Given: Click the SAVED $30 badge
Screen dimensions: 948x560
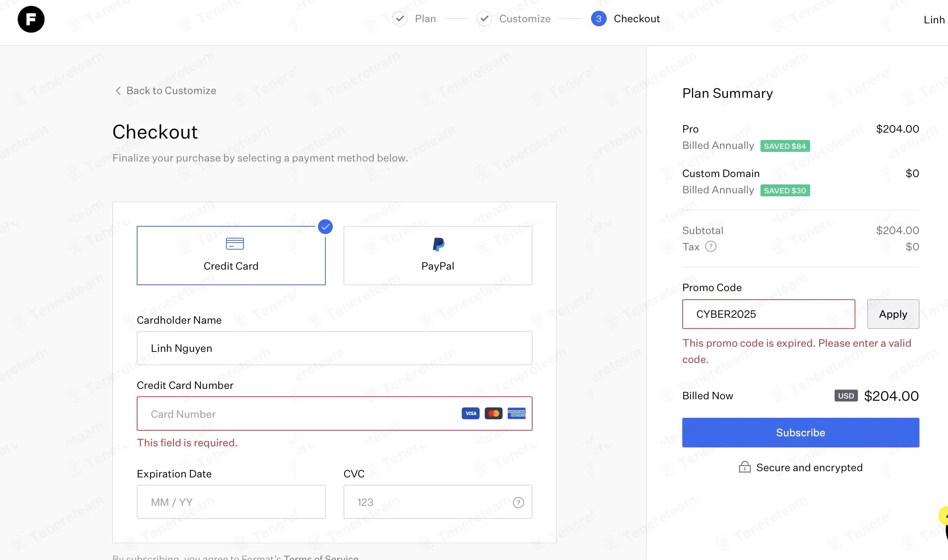Looking at the screenshot, I should [x=785, y=191].
